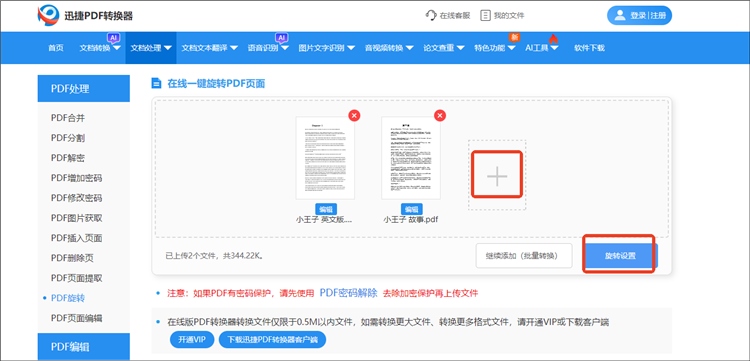The width and height of the screenshot is (750, 361).
Task: Click the 开通VIP button
Action: [191, 339]
